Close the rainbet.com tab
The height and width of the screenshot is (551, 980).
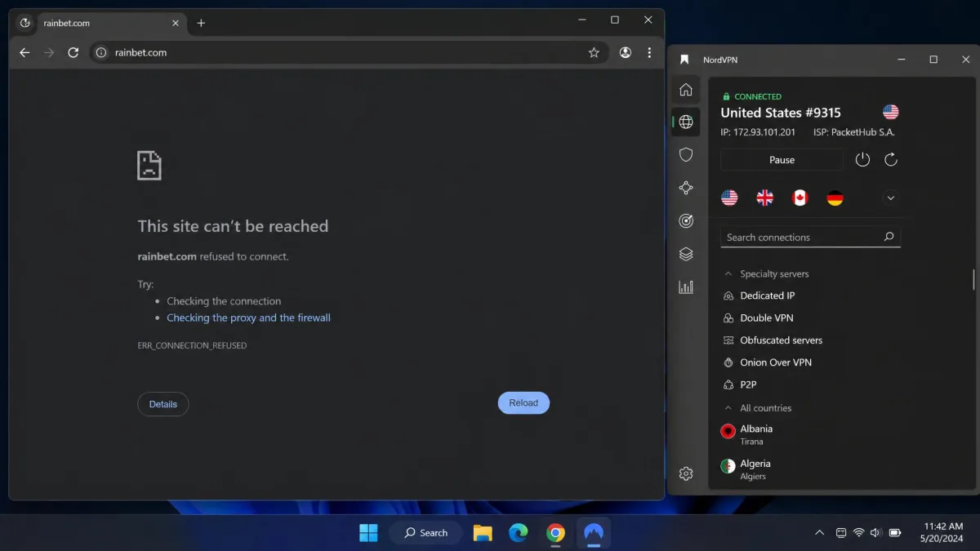(x=174, y=23)
